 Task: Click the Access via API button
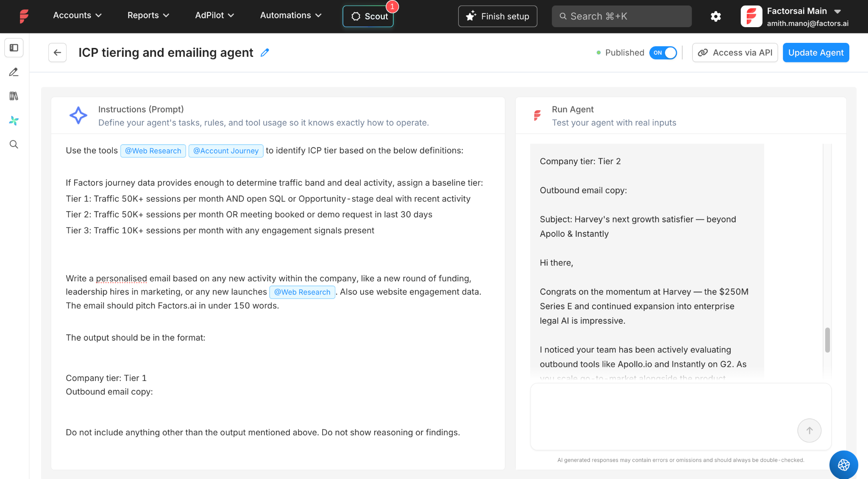point(735,53)
